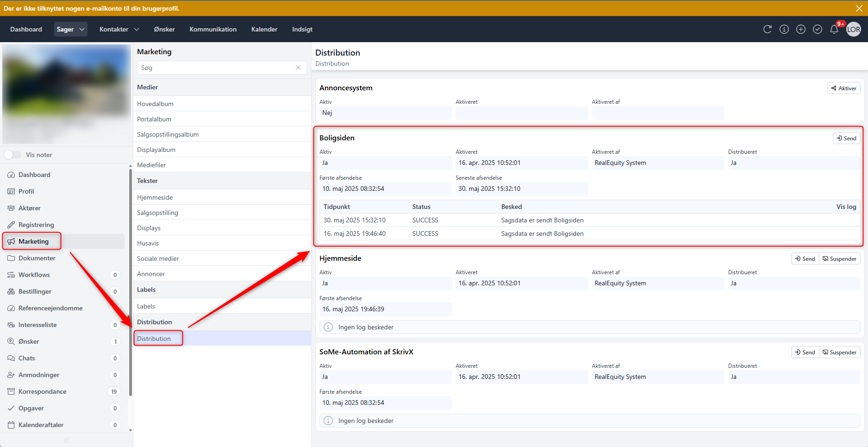Expand the Sager dropdown menu

pyautogui.click(x=81, y=29)
